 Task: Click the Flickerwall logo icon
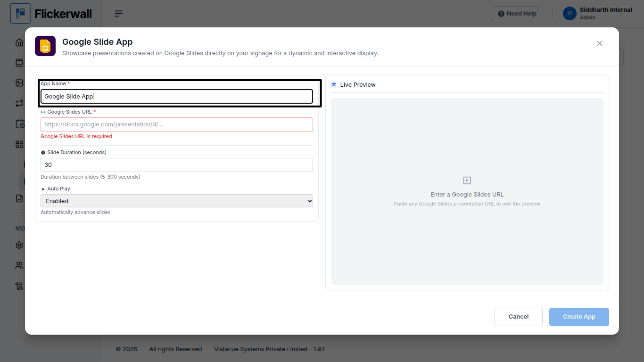pyautogui.click(x=20, y=14)
